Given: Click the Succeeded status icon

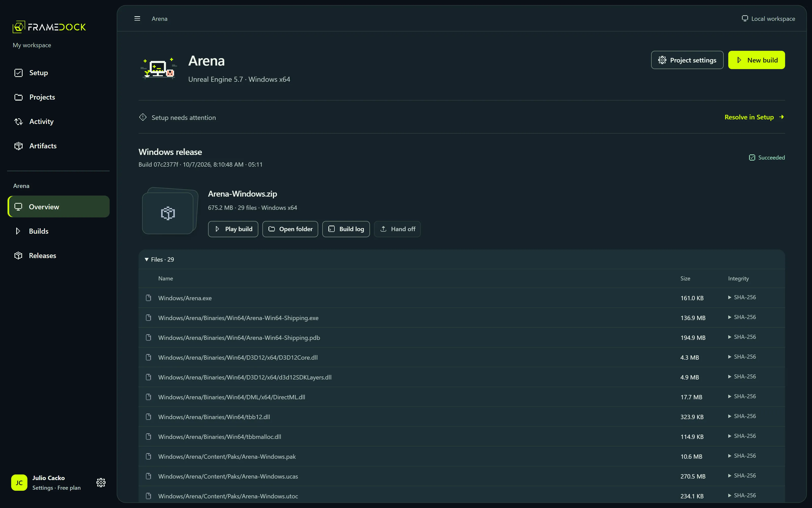Looking at the screenshot, I should [752, 157].
